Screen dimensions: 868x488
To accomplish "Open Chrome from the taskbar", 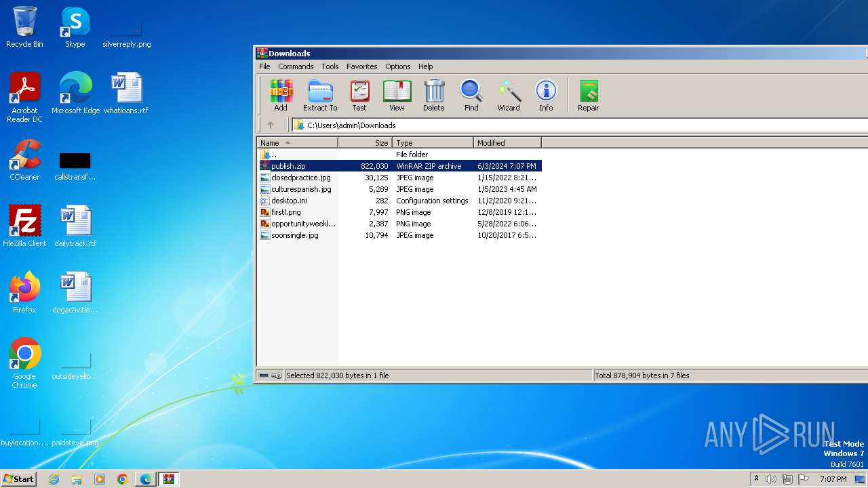I will point(123,479).
